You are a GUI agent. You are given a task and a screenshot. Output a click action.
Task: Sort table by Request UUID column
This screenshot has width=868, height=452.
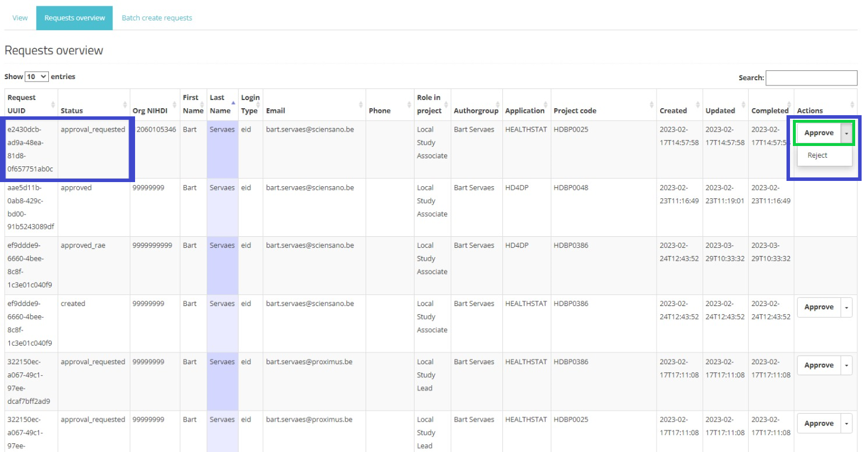click(30, 104)
